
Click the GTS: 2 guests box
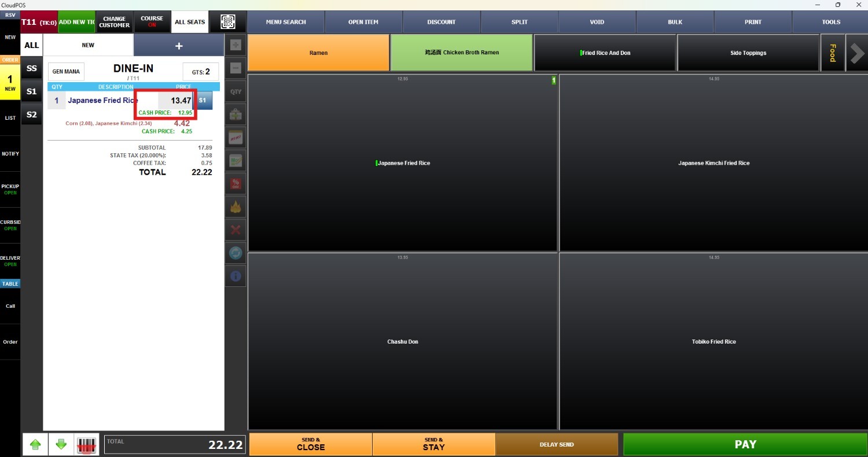(x=201, y=72)
